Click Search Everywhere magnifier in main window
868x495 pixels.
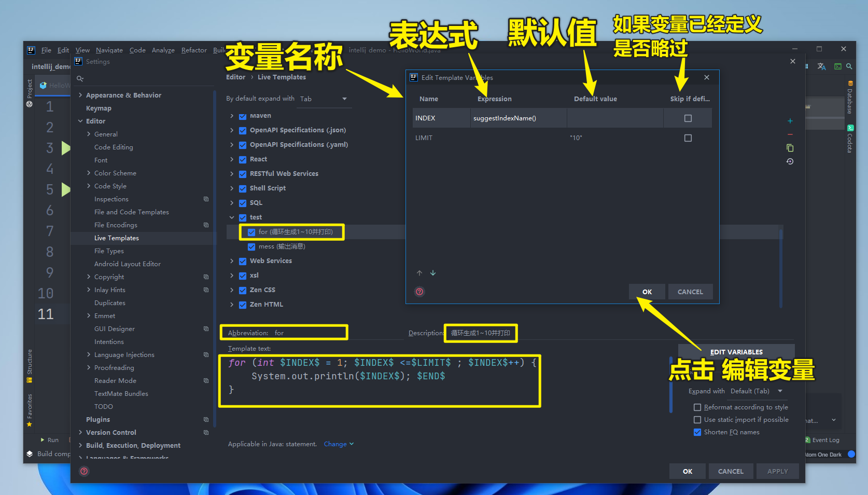849,66
